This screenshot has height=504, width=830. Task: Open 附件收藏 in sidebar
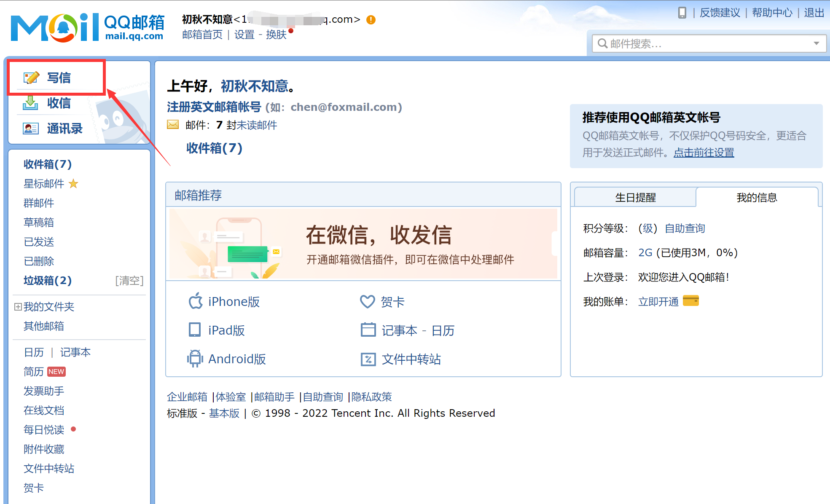(x=44, y=449)
